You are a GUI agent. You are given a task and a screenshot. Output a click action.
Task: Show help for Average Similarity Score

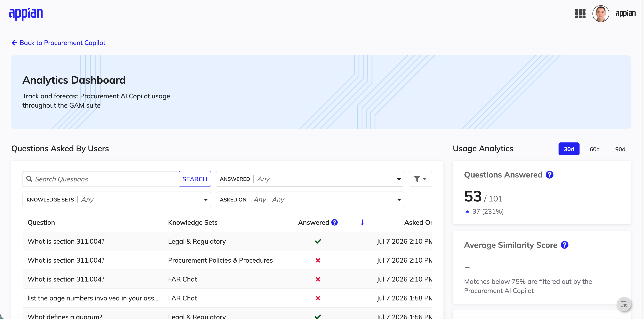point(565,245)
